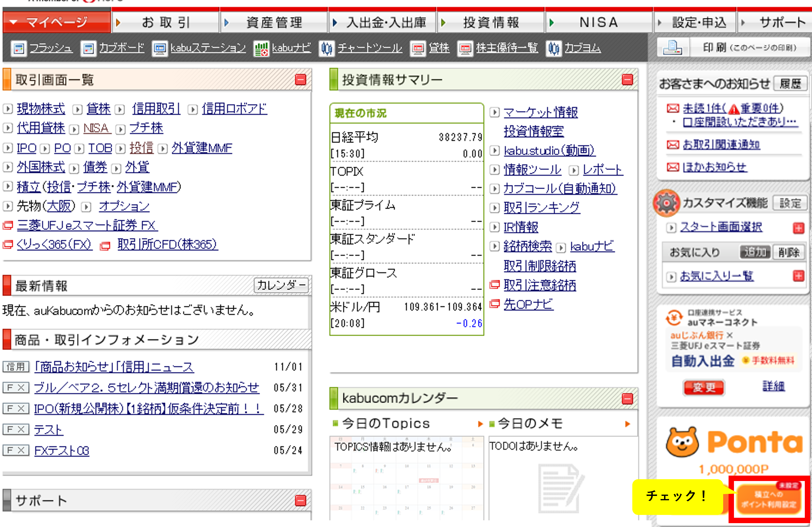Open the 詳細 link under 自動入出金

(x=773, y=386)
